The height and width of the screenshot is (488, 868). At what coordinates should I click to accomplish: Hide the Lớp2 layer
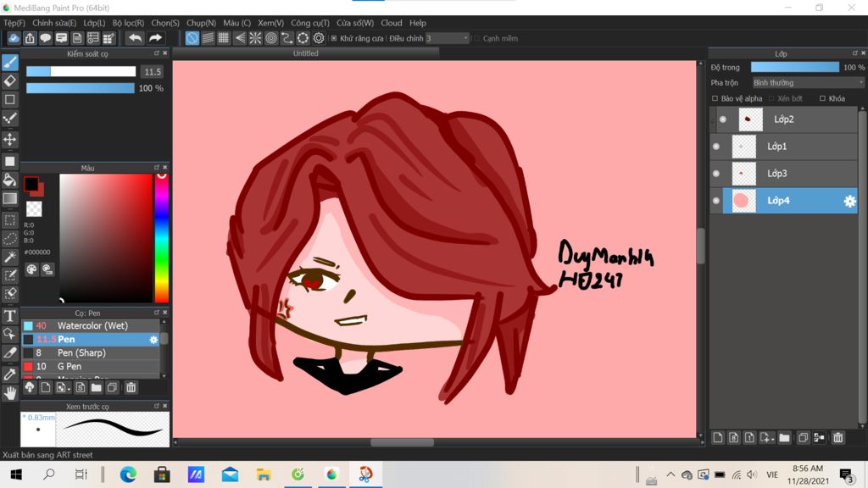[723, 119]
